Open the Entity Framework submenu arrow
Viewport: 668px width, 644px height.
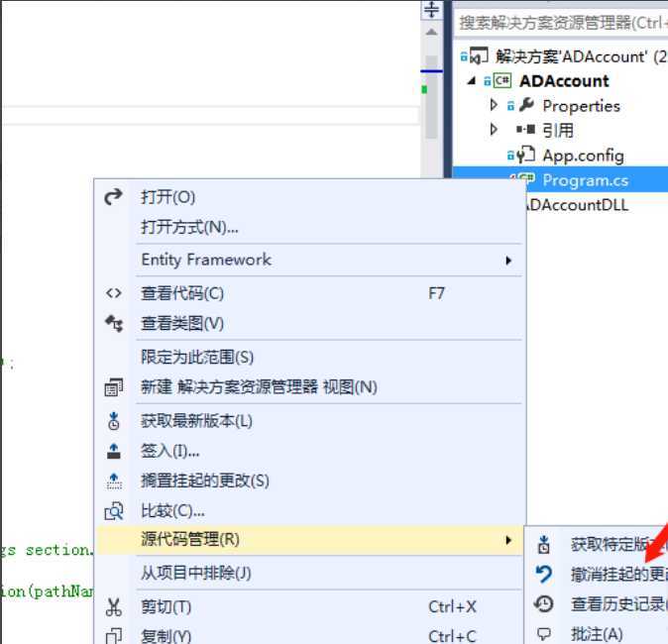[x=507, y=261]
